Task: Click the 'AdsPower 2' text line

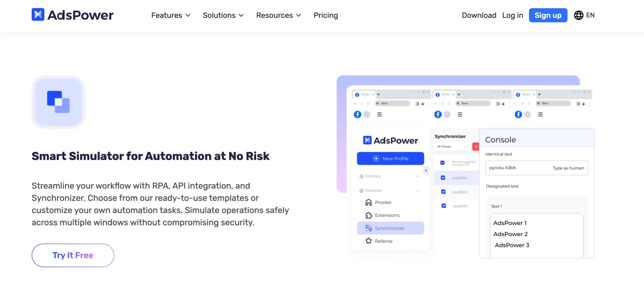Action: pyautogui.click(x=510, y=234)
